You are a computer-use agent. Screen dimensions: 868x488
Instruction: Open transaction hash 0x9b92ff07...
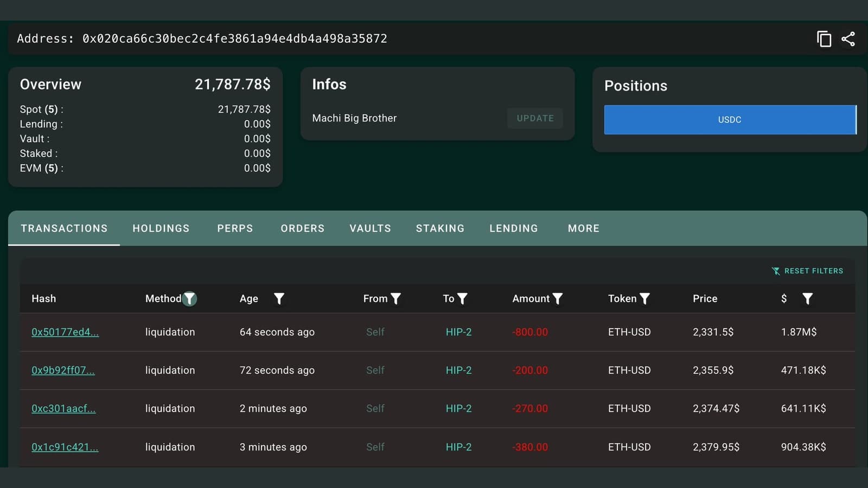pos(63,370)
